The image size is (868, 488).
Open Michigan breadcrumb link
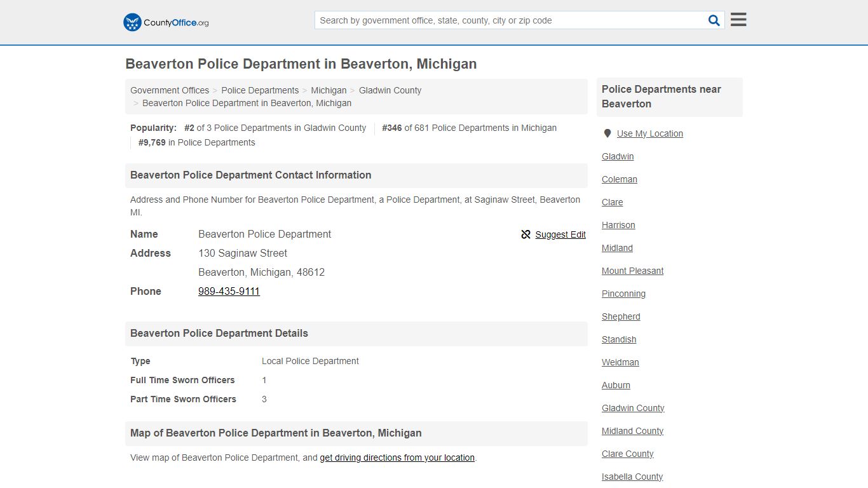pyautogui.click(x=329, y=90)
